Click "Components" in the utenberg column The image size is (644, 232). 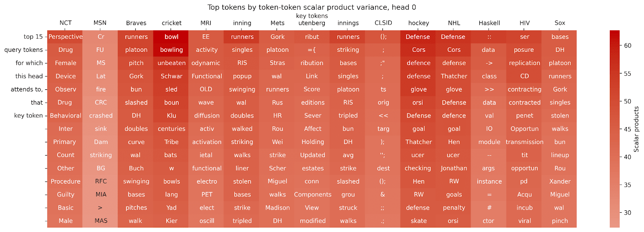(x=313, y=195)
